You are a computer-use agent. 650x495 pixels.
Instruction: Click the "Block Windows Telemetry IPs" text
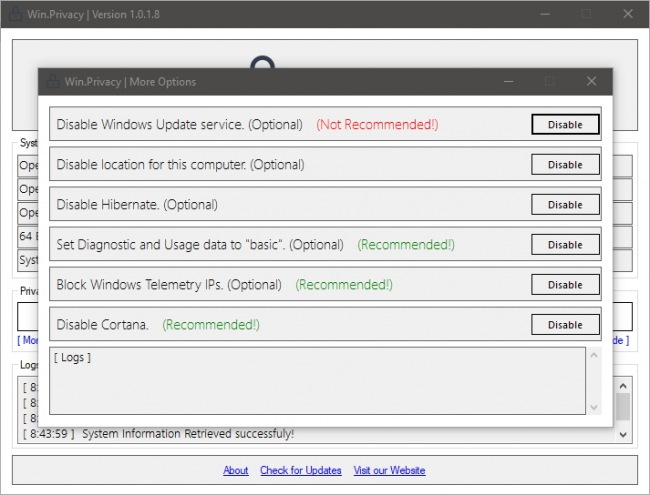pos(140,284)
